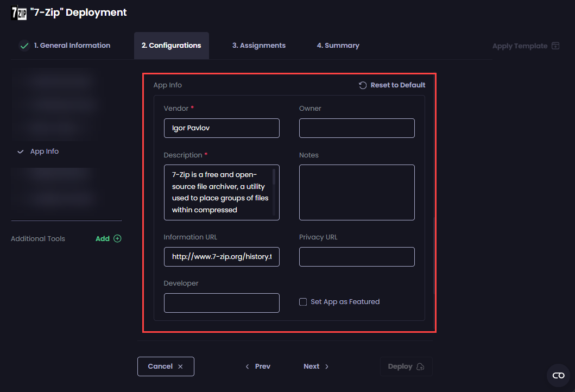The image size is (575, 392).
Task: Click the Apply Template icon
Action: click(x=555, y=46)
